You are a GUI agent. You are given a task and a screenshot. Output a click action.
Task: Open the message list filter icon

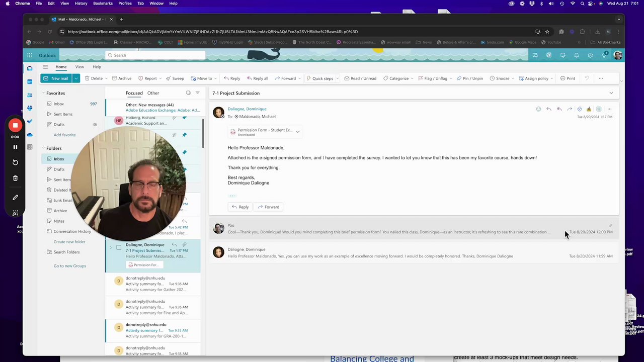point(197,93)
